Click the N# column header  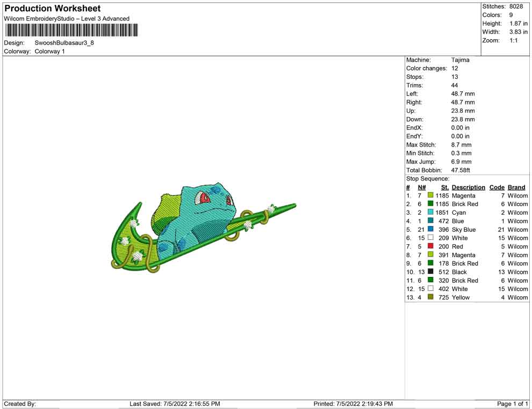click(x=422, y=187)
